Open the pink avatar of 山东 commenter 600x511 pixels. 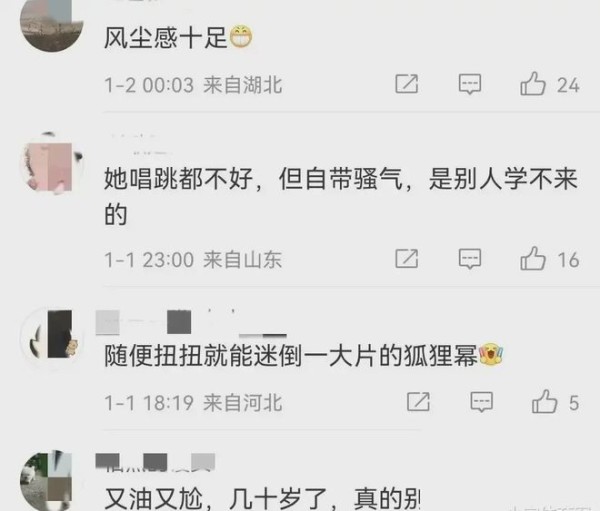click(52, 165)
